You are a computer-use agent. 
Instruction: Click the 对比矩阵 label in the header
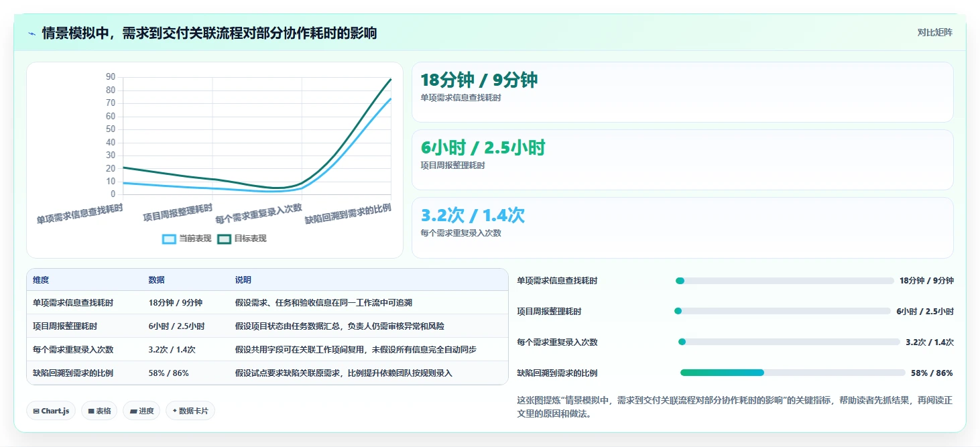[x=934, y=32]
